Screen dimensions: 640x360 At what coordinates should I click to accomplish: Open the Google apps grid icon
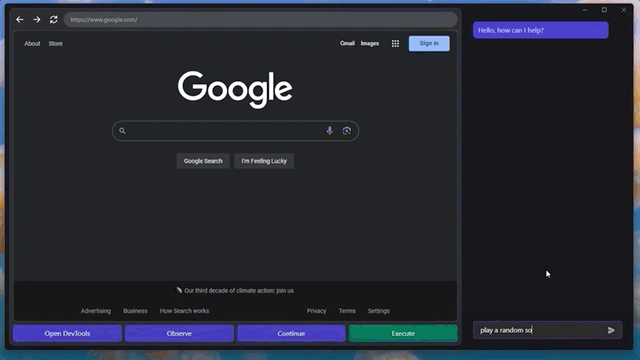395,43
